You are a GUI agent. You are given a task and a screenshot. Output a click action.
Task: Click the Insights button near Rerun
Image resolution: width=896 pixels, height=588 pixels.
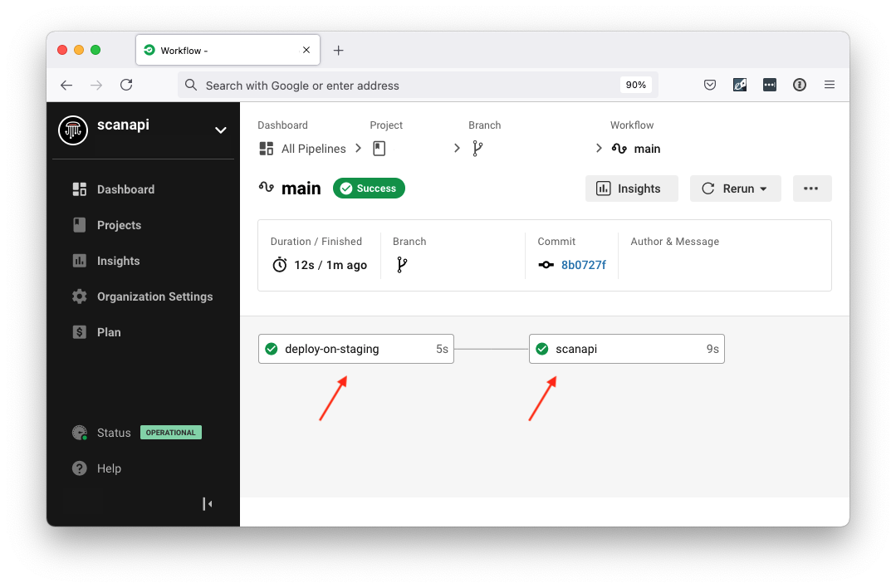(631, 188)
